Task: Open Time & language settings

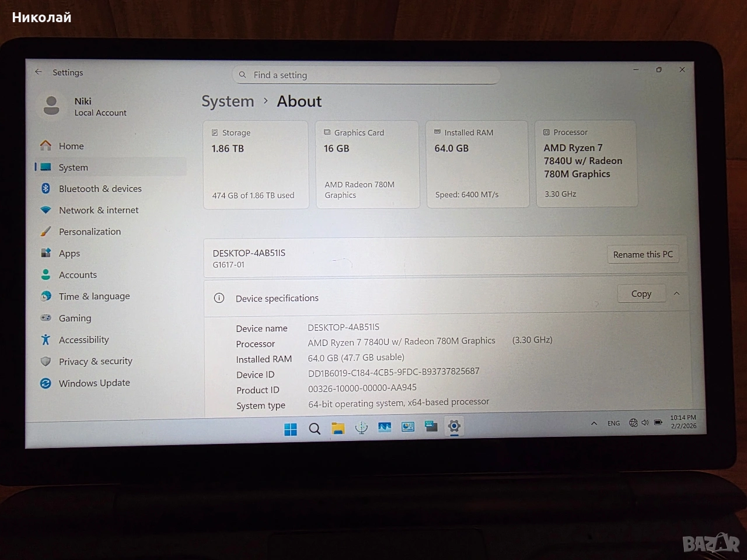Action: (x=94, y=296)
